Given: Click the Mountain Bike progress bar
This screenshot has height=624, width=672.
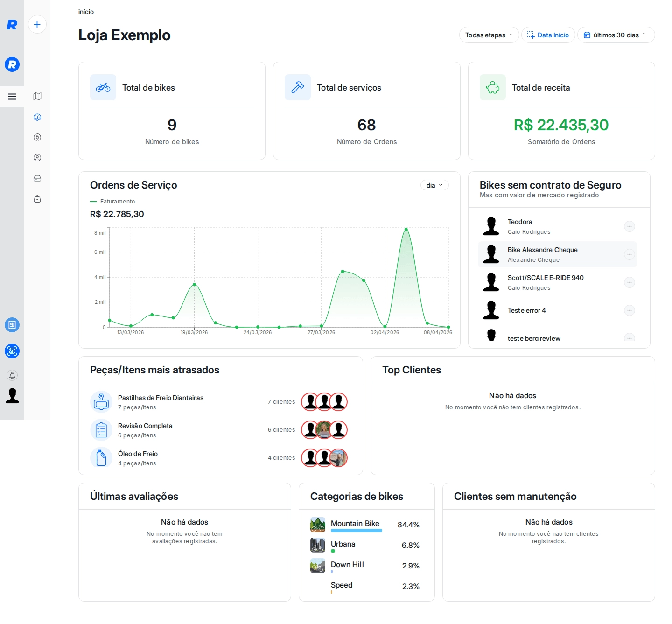Looking at the screenshot, I should 356,531.
